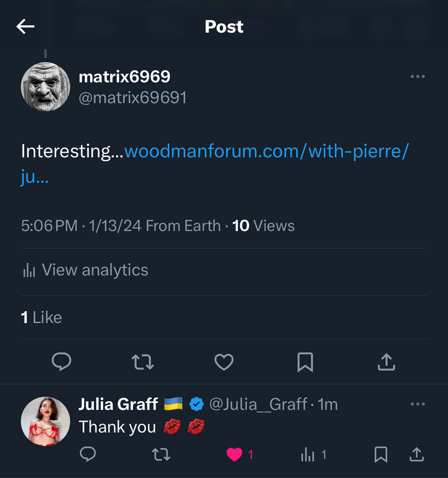The width and height of the screenshot is (448, 478).
Task: Open more options for matrix6969 post
Action: tap(417, 76)
